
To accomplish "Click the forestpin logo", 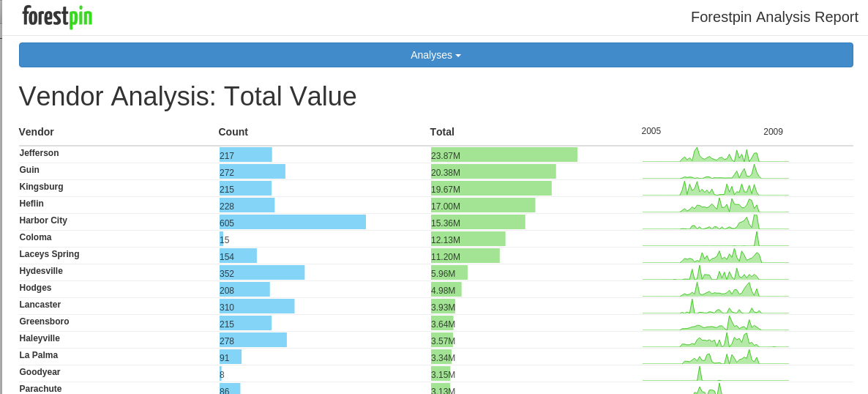I will click(57, 17).
